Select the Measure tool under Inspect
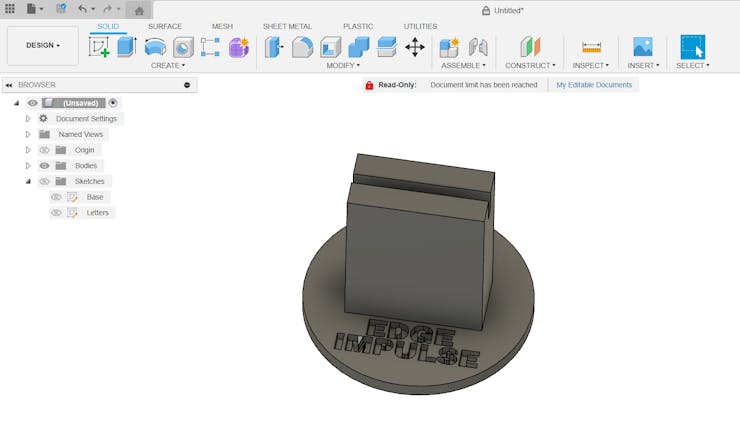The width and height of the screenshot is (740, 436). 591,47
